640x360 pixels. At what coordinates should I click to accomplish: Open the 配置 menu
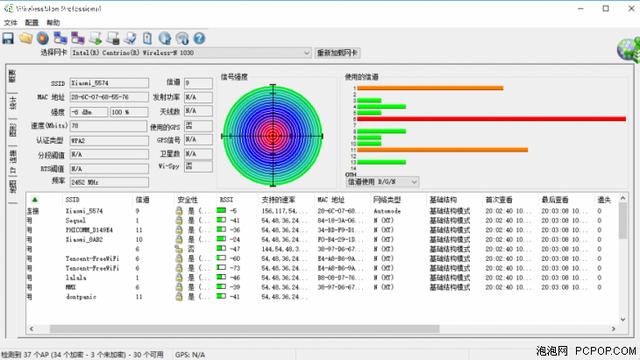coord(31,22)
